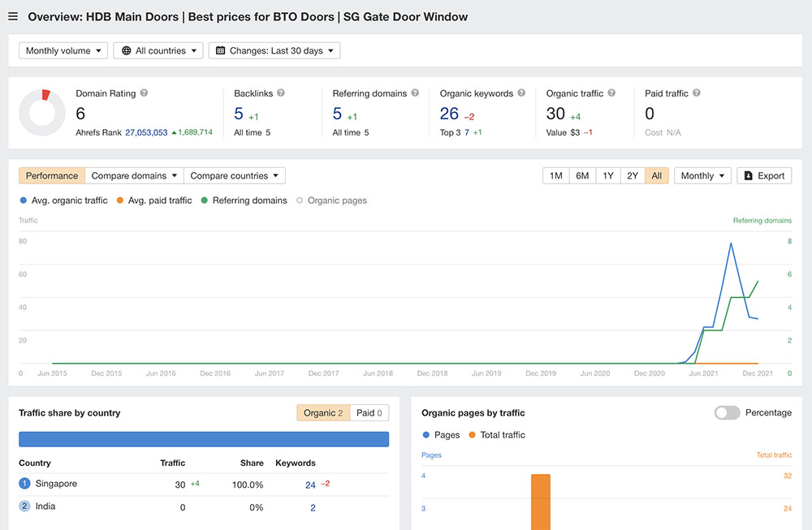The width and height of the screenshot is (812, 530).
Task: Click help icon next to Domain Rating
Action: pyautogui.click(x=144, y=93)
